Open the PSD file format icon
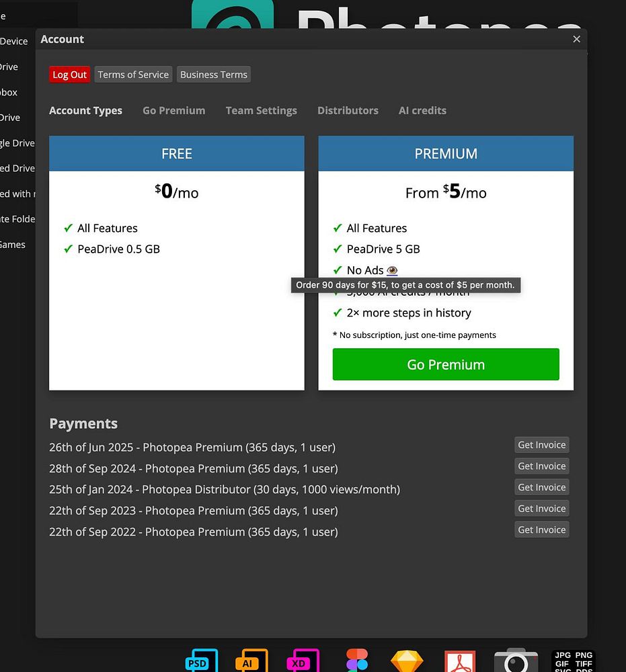 [202, 661]
